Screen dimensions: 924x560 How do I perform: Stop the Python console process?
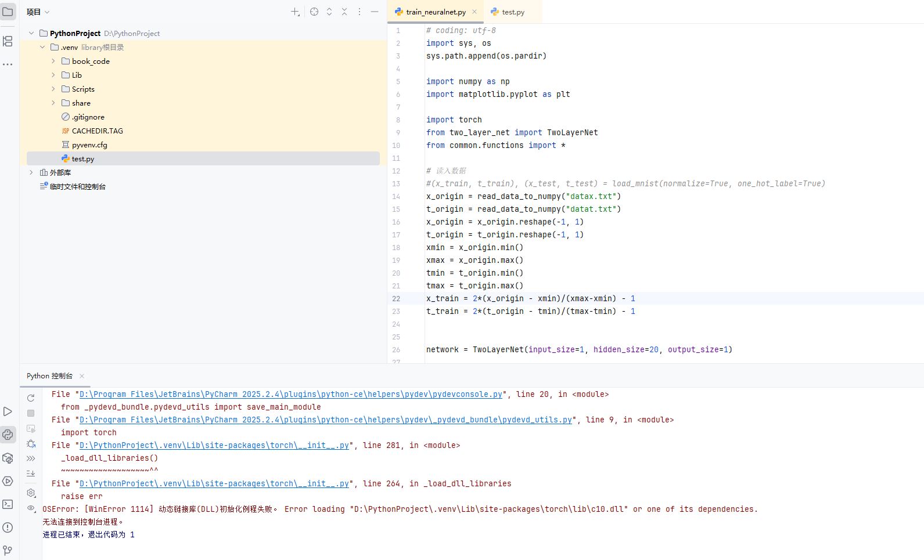coord(31,413)
